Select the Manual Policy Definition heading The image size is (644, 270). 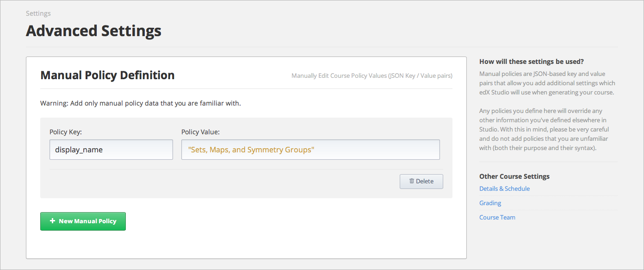coord(107,75)
